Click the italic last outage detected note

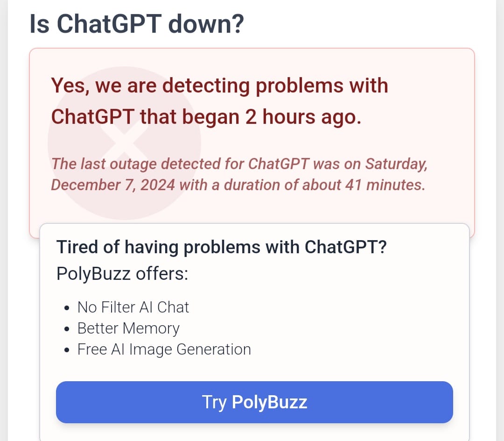pyautogui.click(x=238, y=174)
